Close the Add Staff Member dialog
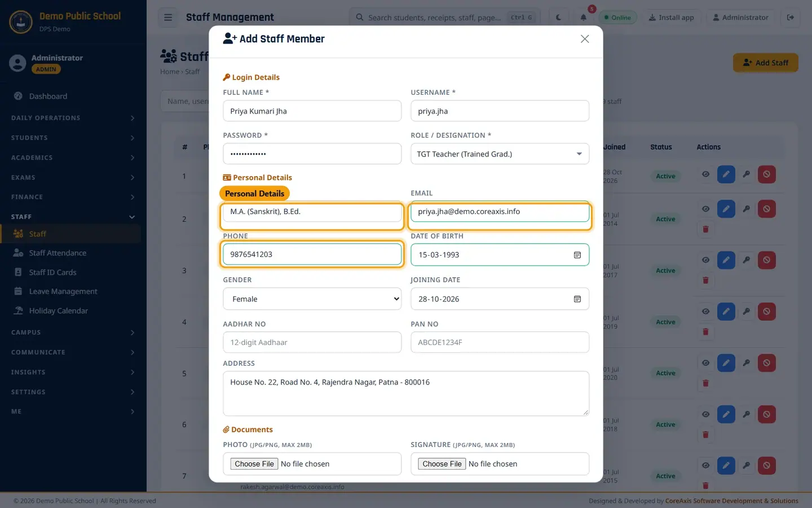The height and width of the screenshot is (508, 812). pos(585,39)
